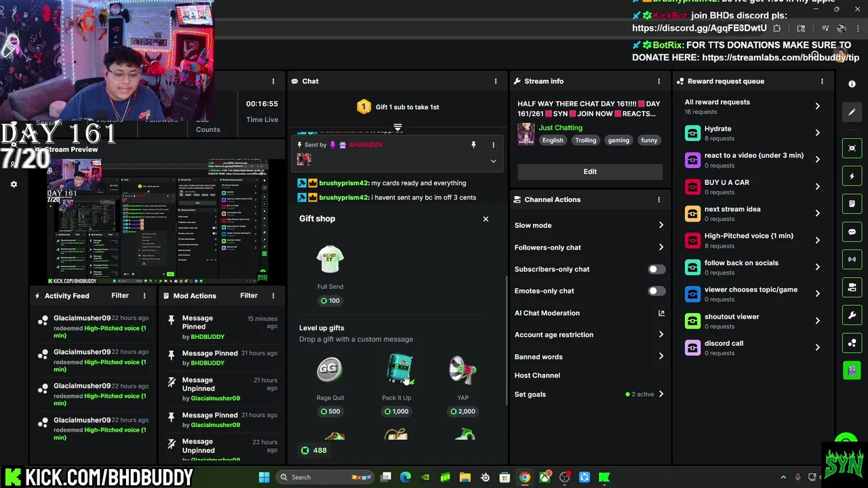Click the Stream Preview thumbnail
The image size is (868, 488).
157,222
